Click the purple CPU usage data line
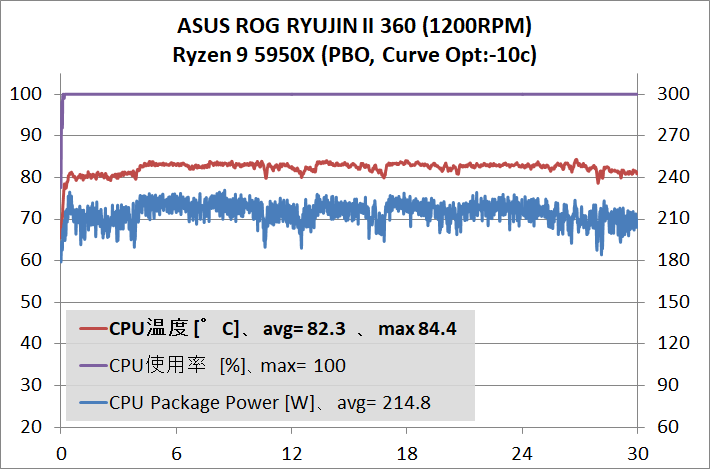 point(349,94)
